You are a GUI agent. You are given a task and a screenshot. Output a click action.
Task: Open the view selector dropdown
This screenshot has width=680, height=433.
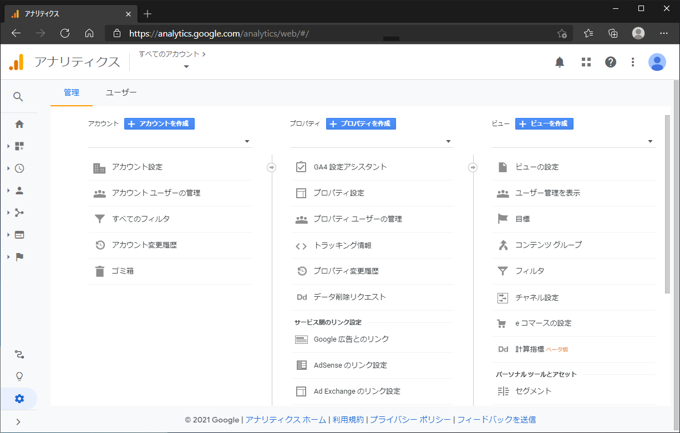573,141
